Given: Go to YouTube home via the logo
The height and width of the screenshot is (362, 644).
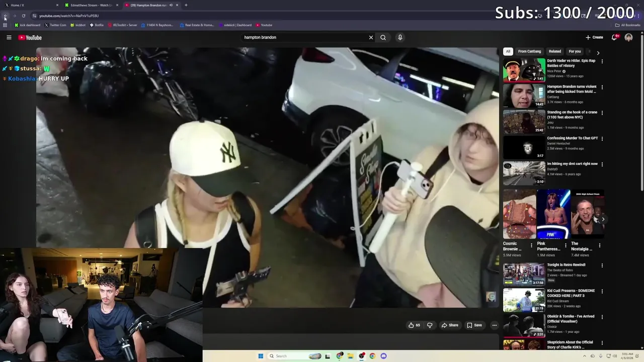Looking at the screenshot, I should [30, 38].
